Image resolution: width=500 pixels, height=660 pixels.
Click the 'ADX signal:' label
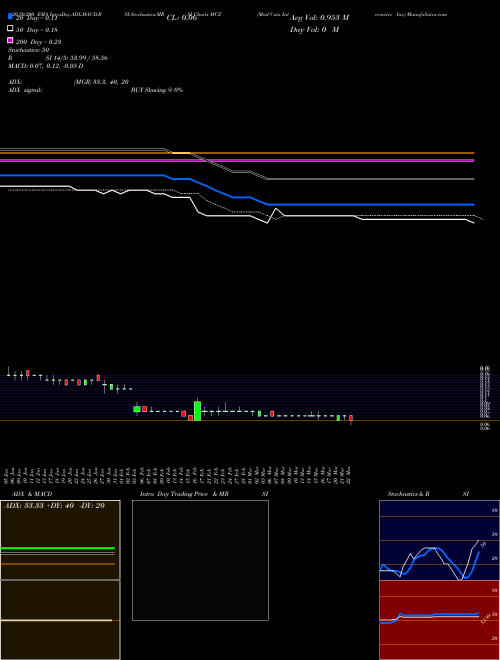coord(25,90)
